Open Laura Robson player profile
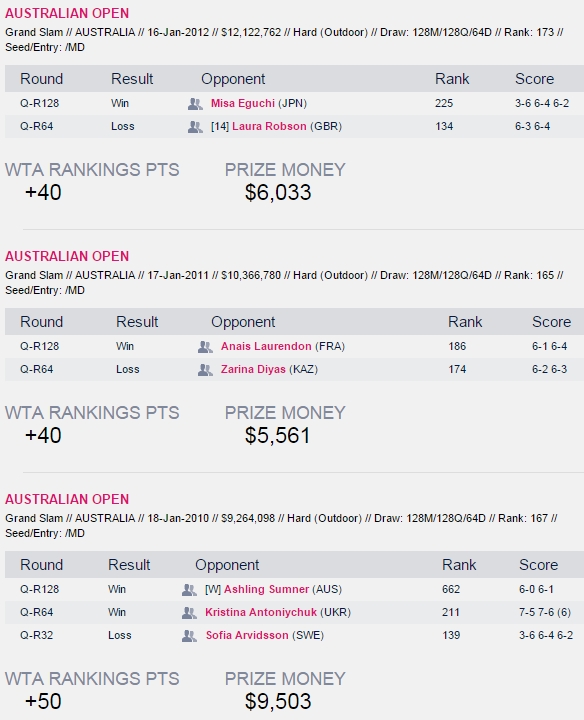This screenshot has height=720, width=584. pos(269,126)
